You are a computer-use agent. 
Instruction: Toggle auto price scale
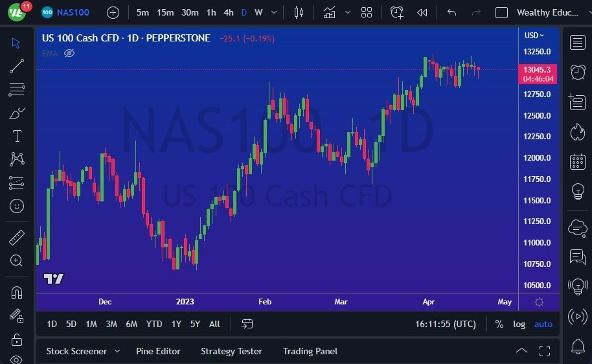[x=543, y=324]
